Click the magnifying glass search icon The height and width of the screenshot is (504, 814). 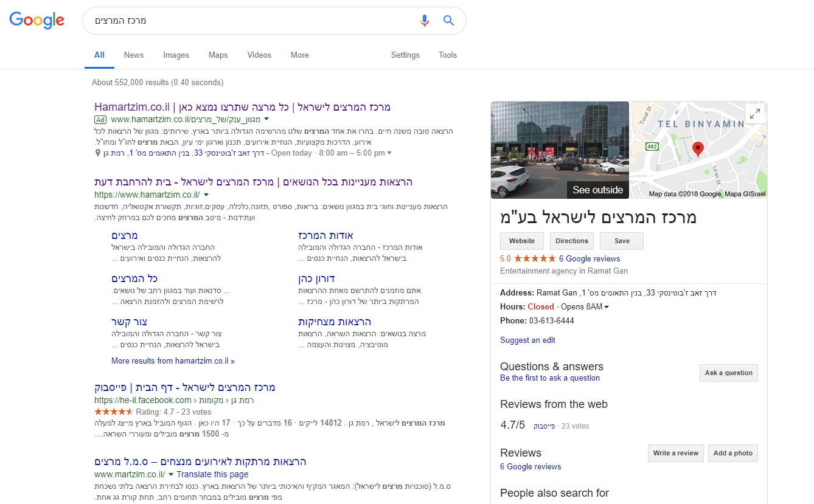pos(448,21)
